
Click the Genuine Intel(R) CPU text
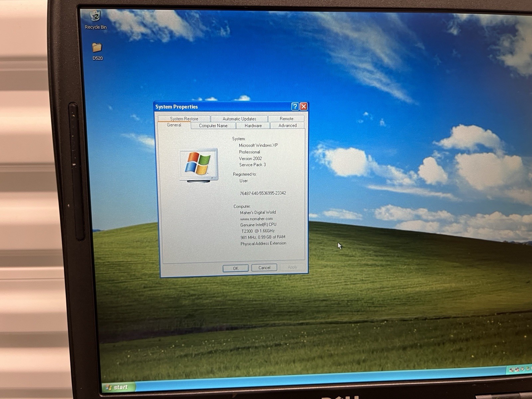point(258,225)
